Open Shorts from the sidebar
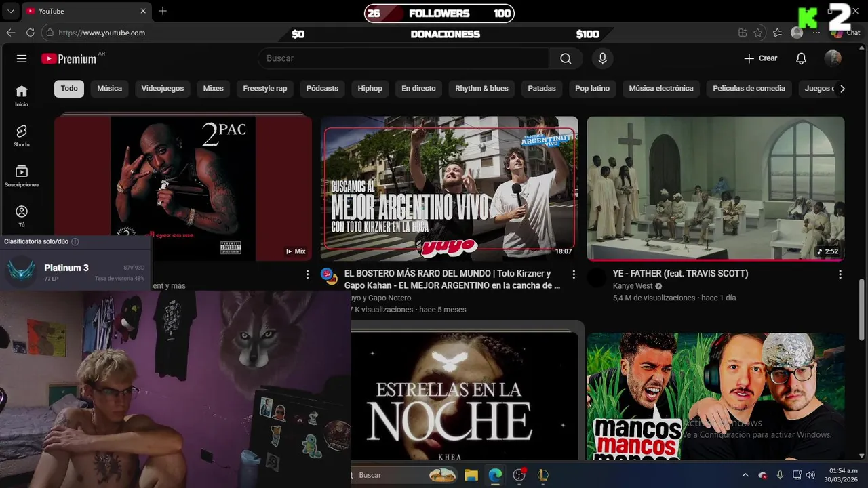 click(22, 136)
